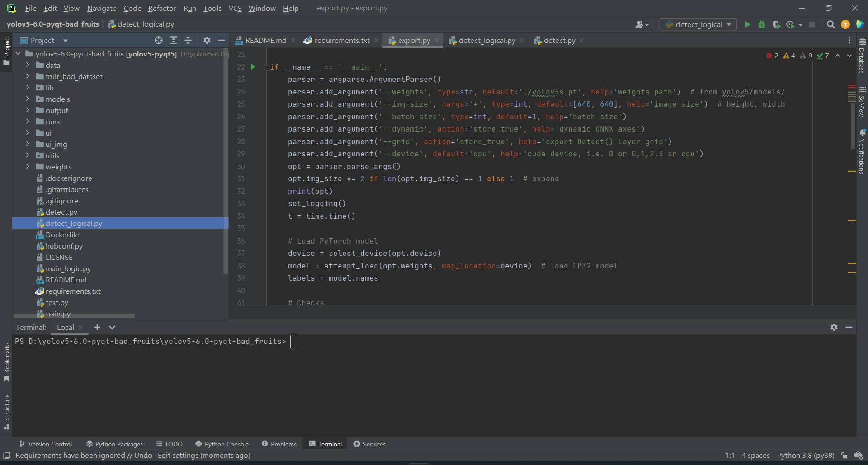Add a new terminal session tab
Image resolution: width=868 pixels, height=465 pixels.
click(x=97, y=327)
